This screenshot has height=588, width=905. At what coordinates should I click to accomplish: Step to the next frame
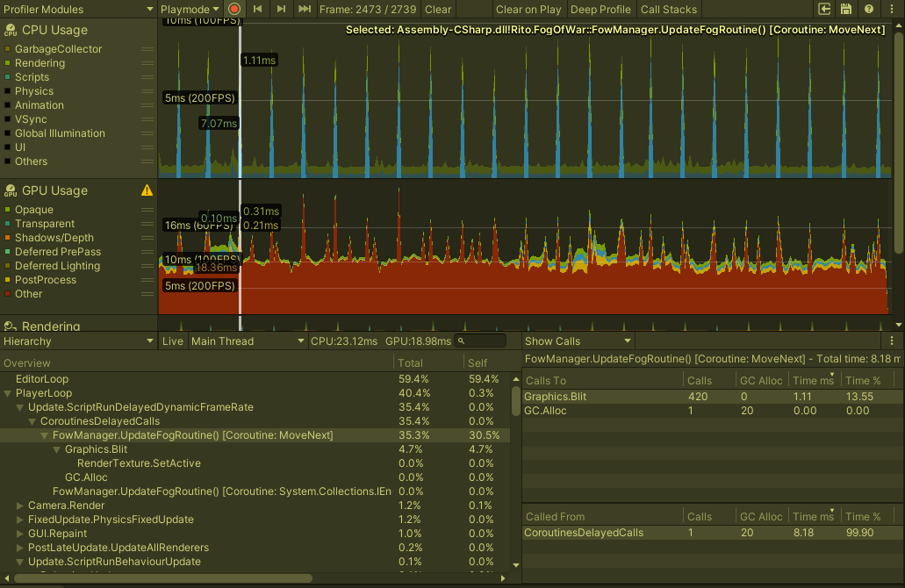click(281, 10)
